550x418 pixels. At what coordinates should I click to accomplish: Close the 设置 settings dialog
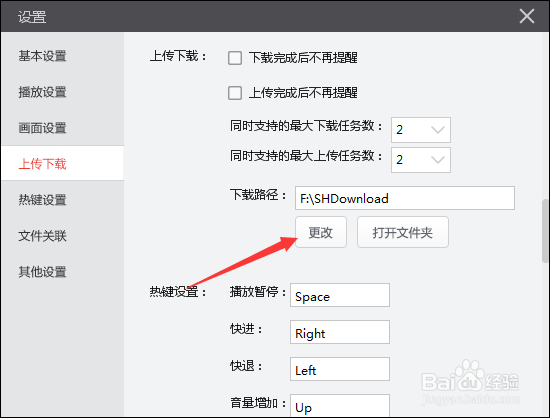pyautogui.click(x=527, y=16)
